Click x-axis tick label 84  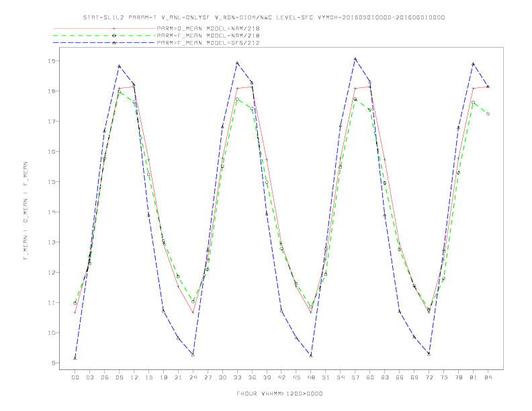click(x=488, y=377)
